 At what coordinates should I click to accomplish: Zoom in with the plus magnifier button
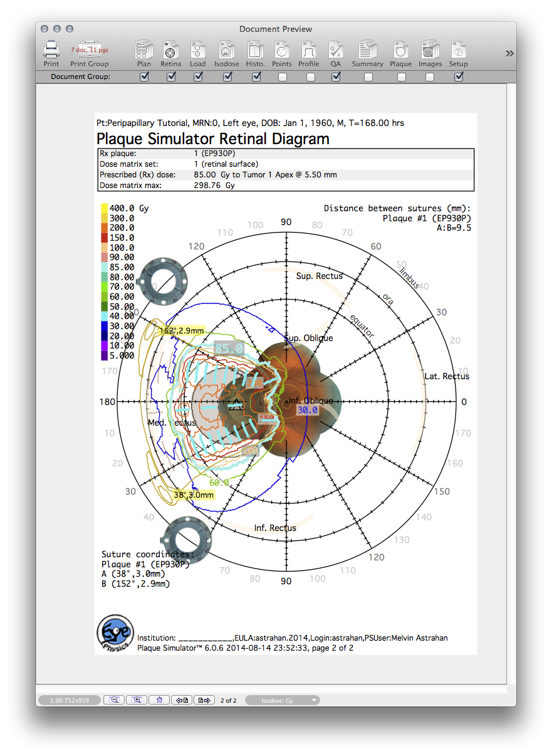pyautogui.click(x=137, y=700)
